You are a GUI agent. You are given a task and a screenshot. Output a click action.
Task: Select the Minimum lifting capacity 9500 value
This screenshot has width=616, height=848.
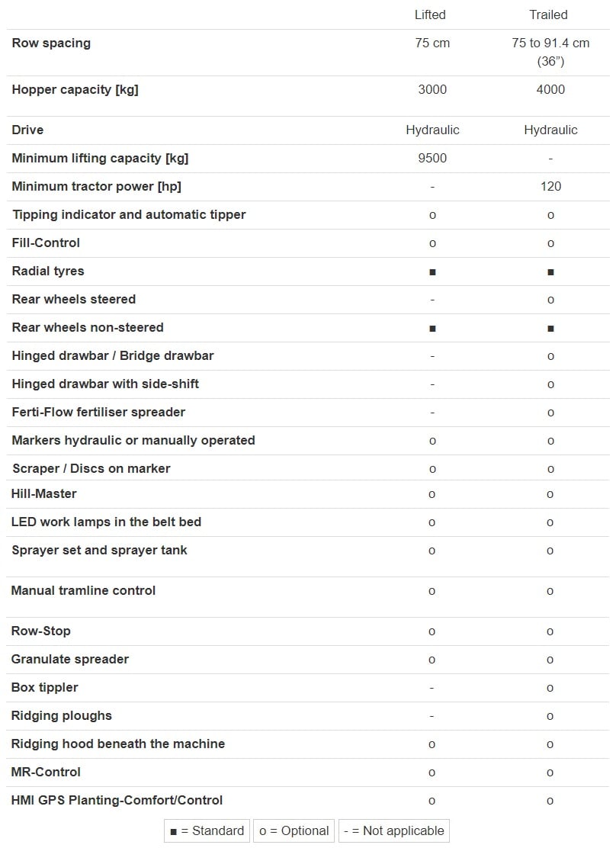[x=432, y=158]
